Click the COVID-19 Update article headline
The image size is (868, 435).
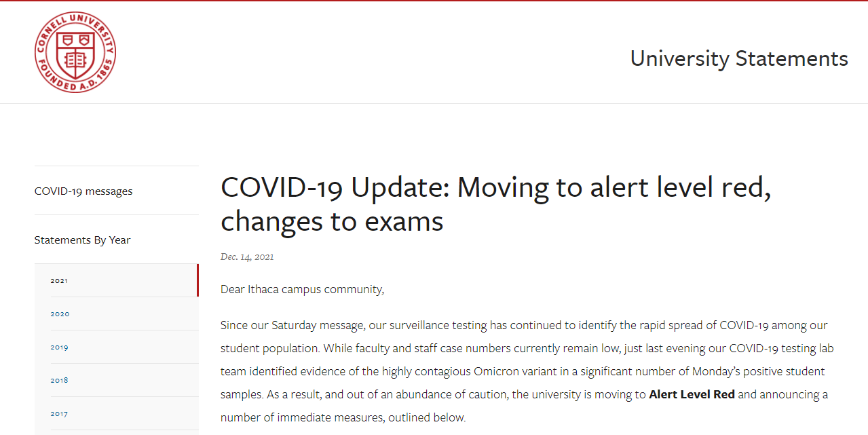(496, 204)
